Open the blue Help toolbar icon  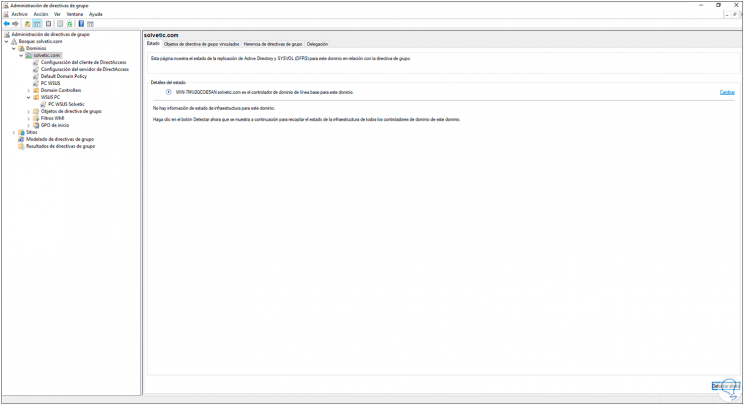pos(81,24)
